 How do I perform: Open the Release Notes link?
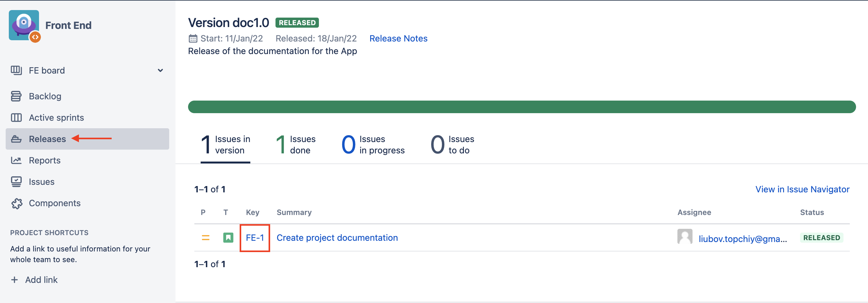[x=398, y=38]
